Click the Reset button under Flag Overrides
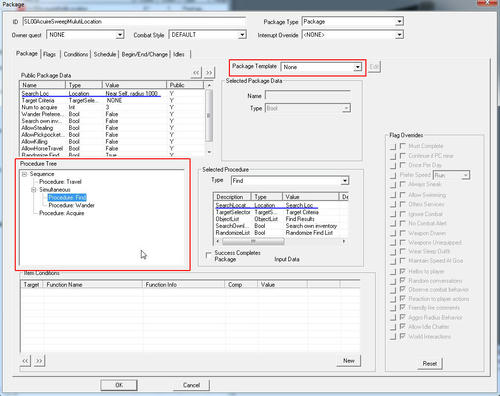Screen dimensions: 500x396 430,363
